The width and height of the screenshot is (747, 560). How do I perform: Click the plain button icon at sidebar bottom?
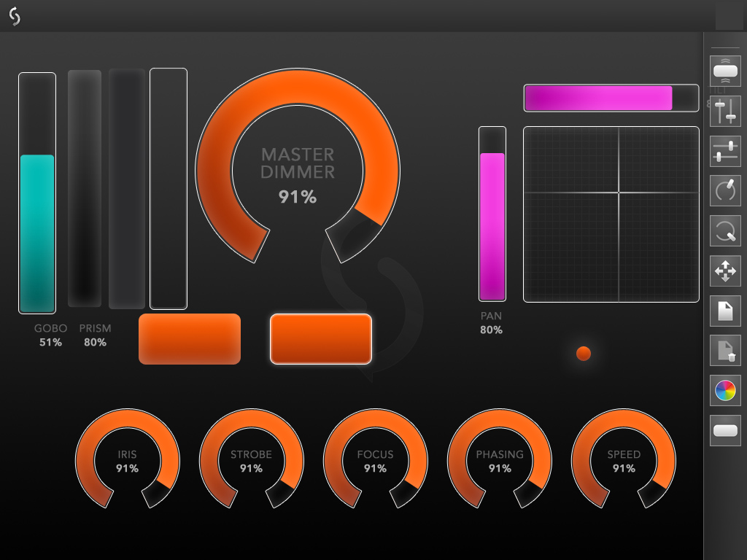pyautogui.click(x=725, y=430)
